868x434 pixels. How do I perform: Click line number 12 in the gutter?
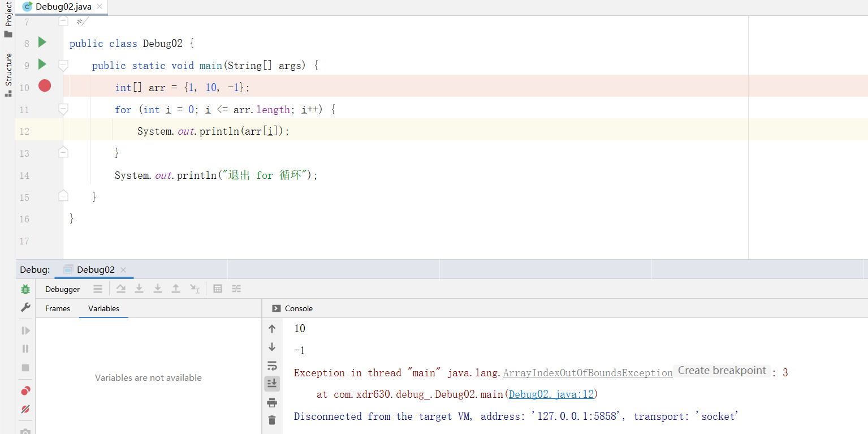(x=24, y=131)
